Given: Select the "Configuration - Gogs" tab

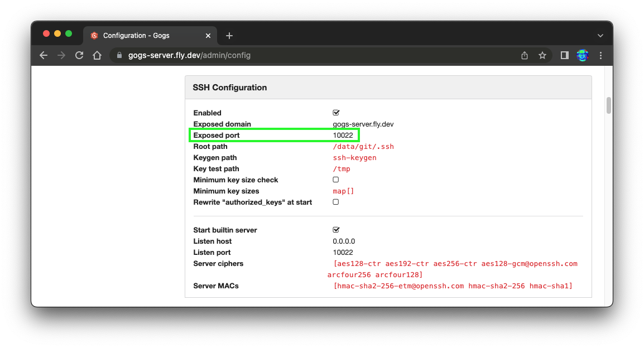Looking at the screenshot, I should pos(145,35).
